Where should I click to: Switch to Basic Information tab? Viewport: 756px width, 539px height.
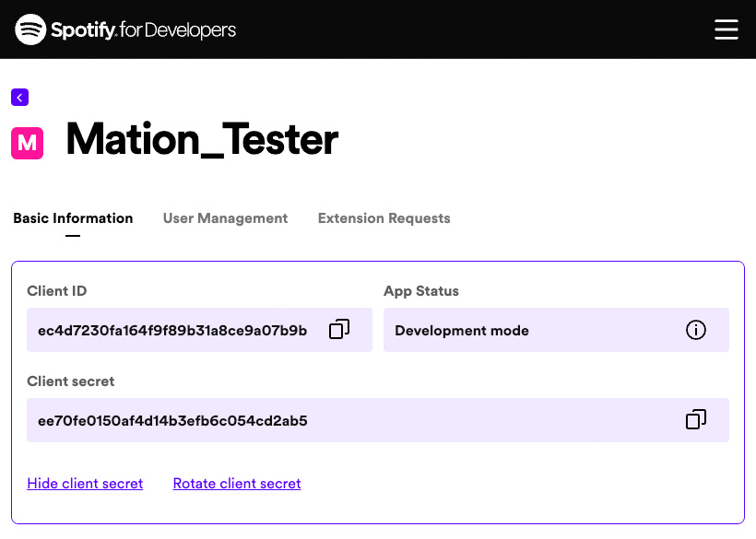(x=73, y=218)
